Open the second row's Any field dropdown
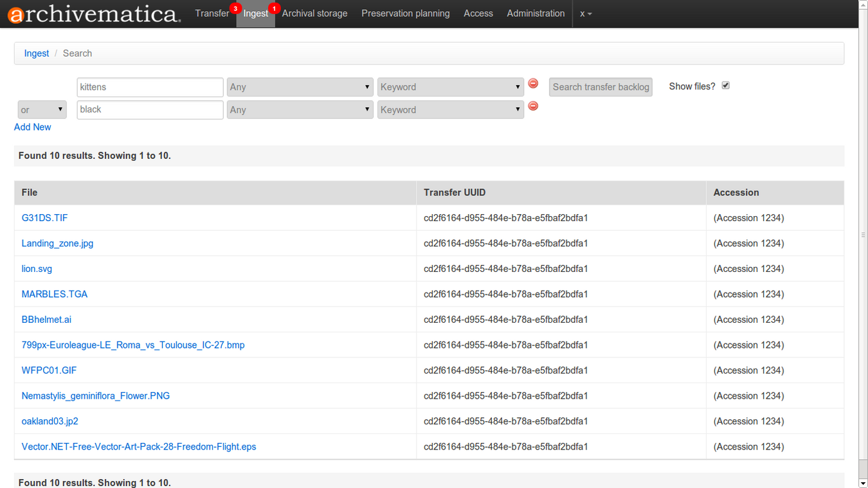Screen dimensions: 868x488 coord(300,109)
